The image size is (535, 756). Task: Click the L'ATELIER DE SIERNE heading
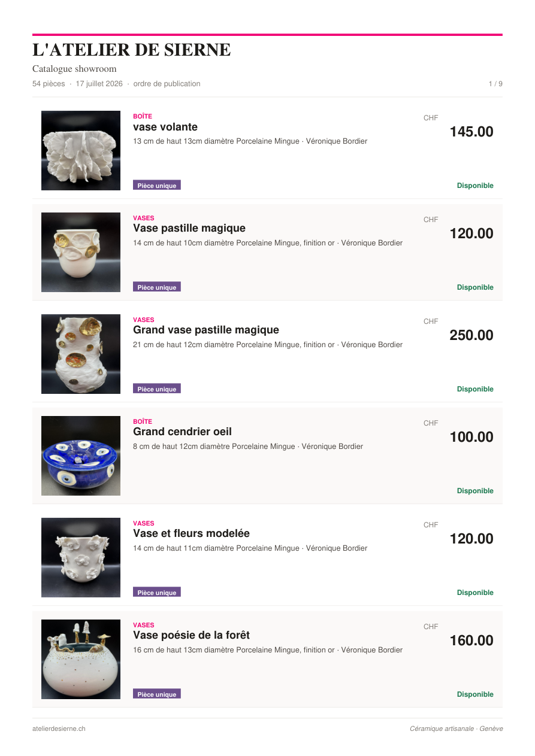point(131,50)
